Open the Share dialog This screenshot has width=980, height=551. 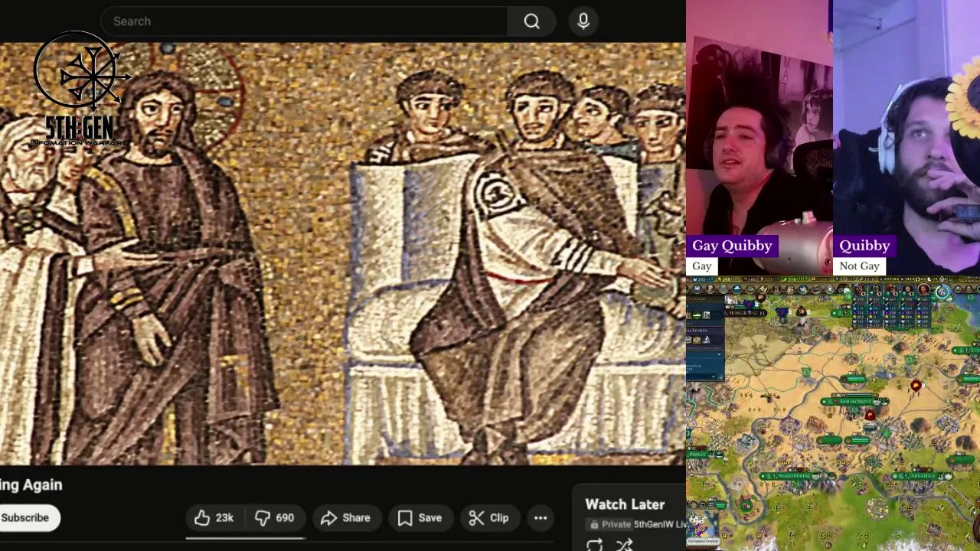tap(346, 518)
